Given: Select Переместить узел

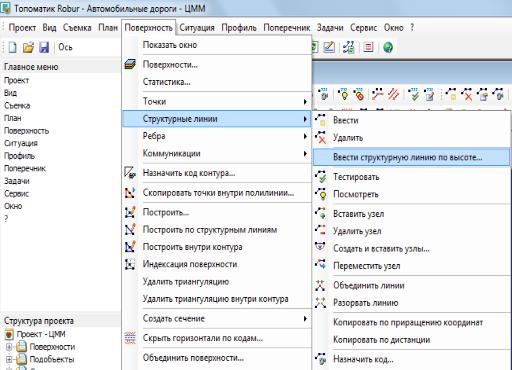Looking at the screenshot, I should [412, 266].
